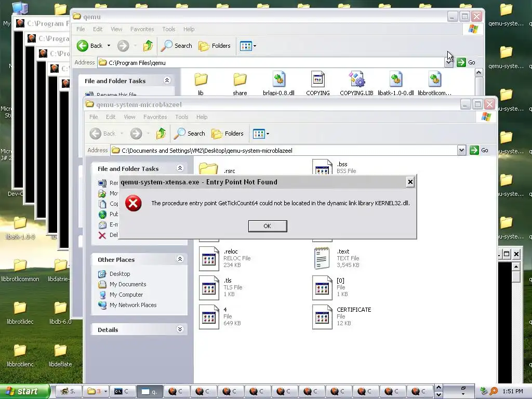Open Back history dropdown arrow in qemu window
Screen dimensions: 532x399
pyautogui.click(x=109, y=46)
